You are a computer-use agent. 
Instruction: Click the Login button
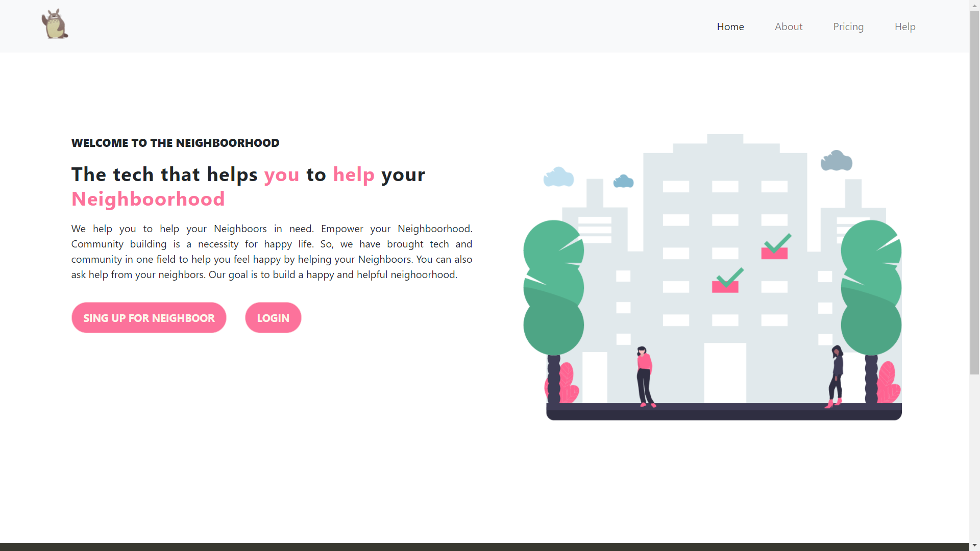(273, 318)
